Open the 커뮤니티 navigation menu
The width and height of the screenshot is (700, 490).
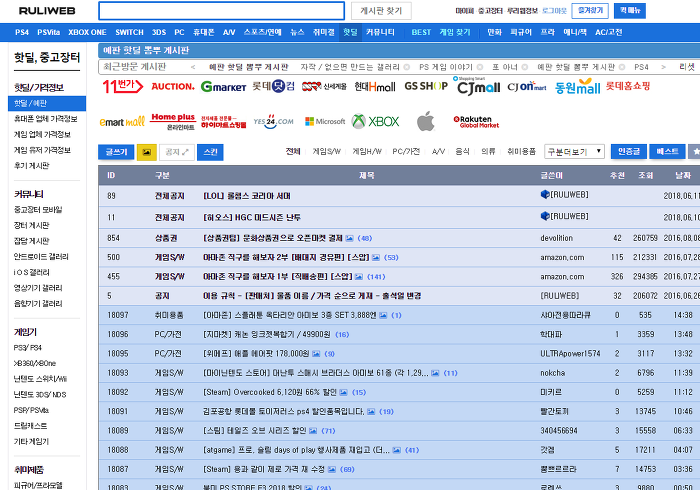pos(380,32)
